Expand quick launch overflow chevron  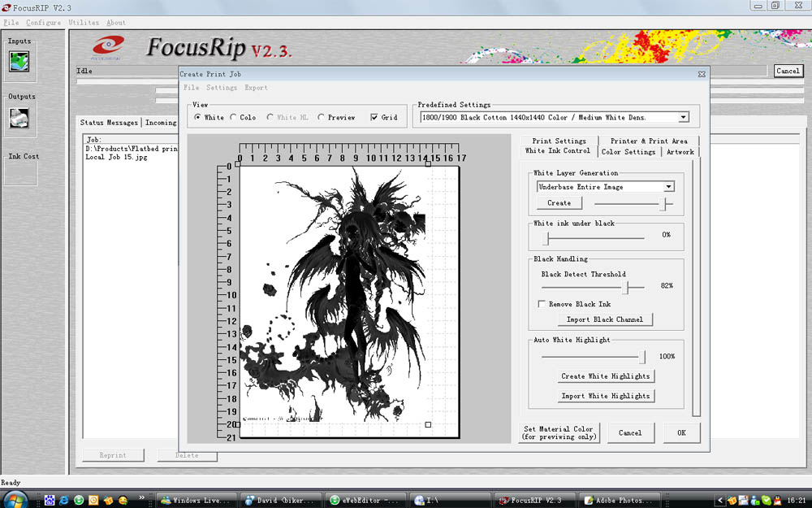tap(141, 497)
